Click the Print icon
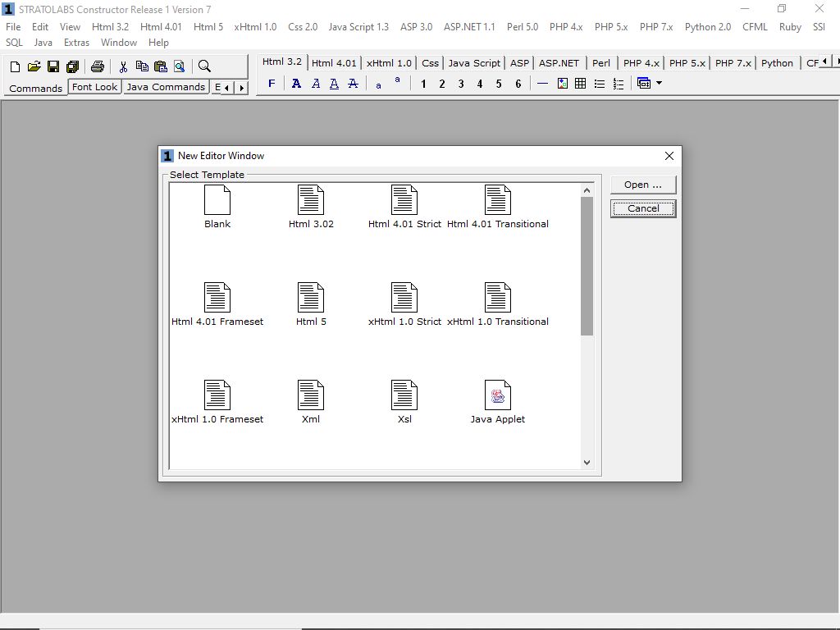This screenshot has width=840, height=630. tap(97, 66)
